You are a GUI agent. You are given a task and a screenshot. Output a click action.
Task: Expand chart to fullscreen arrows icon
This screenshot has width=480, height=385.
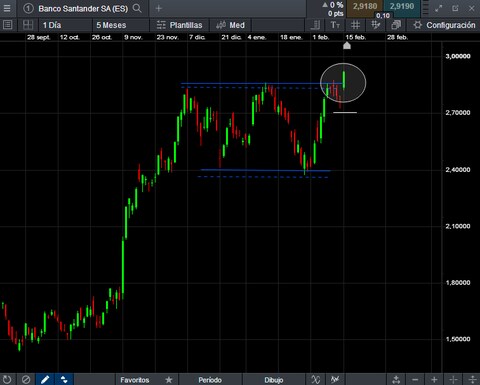[439, 8]
